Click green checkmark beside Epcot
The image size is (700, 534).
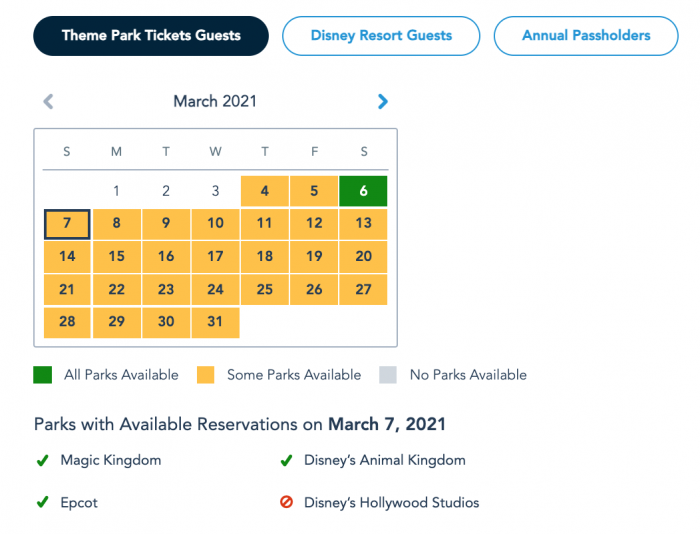[42, 503]
